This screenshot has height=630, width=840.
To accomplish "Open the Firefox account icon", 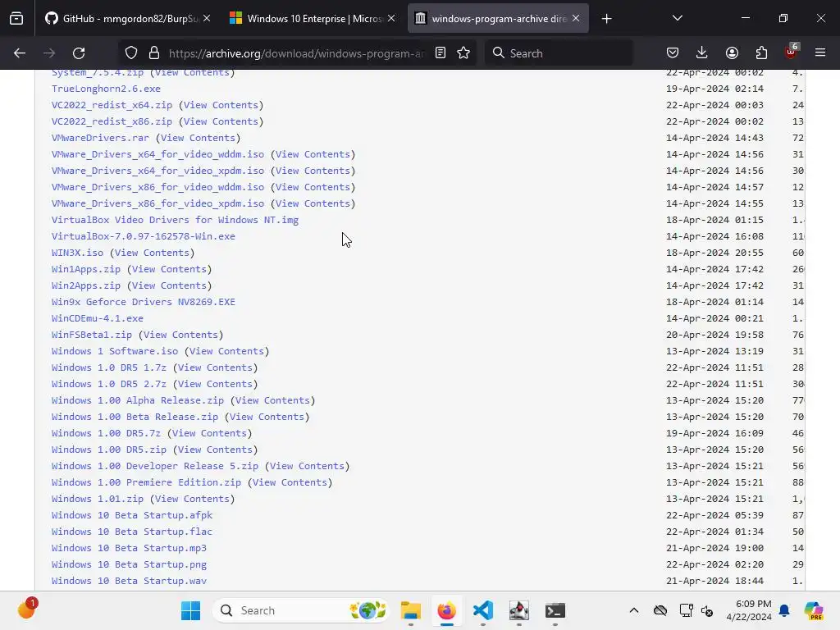I will coord(732,53).
